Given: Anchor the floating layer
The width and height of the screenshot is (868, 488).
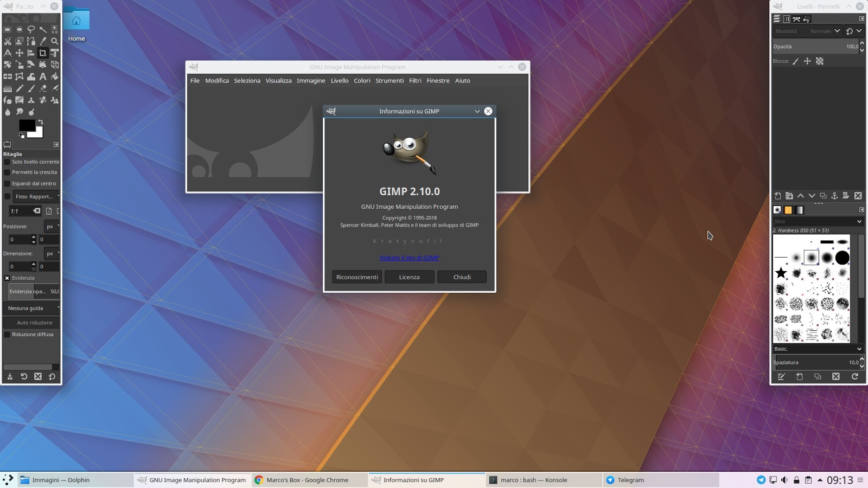Looking at the screenshot, I should [x=834, y=196].
